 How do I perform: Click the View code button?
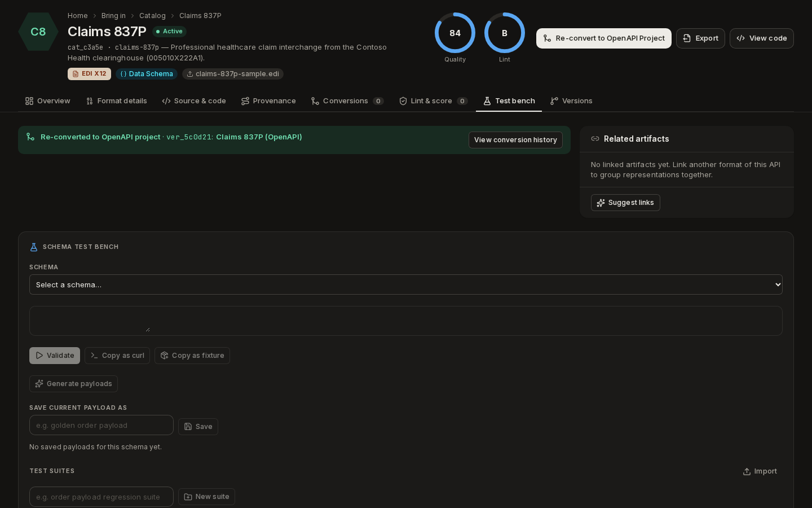762,38
